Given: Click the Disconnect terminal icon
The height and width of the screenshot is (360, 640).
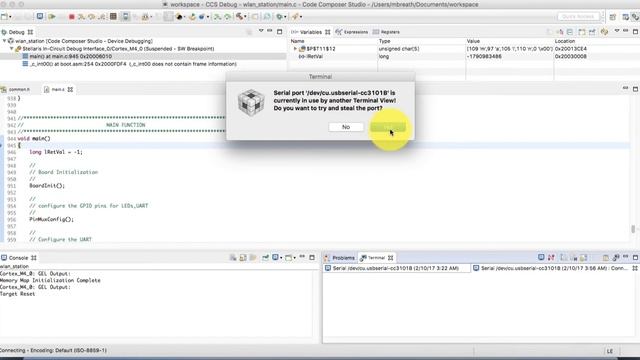Looking at the screenshot, I should tap(551, 258).
